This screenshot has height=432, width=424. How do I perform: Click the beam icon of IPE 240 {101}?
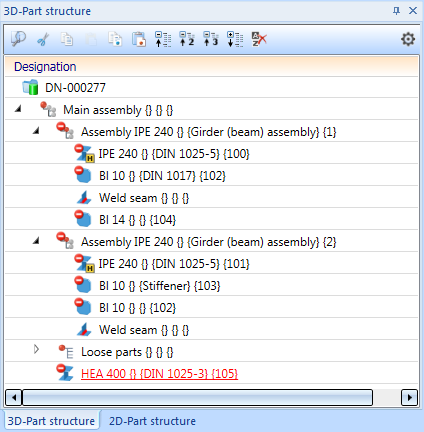(85, 263)
